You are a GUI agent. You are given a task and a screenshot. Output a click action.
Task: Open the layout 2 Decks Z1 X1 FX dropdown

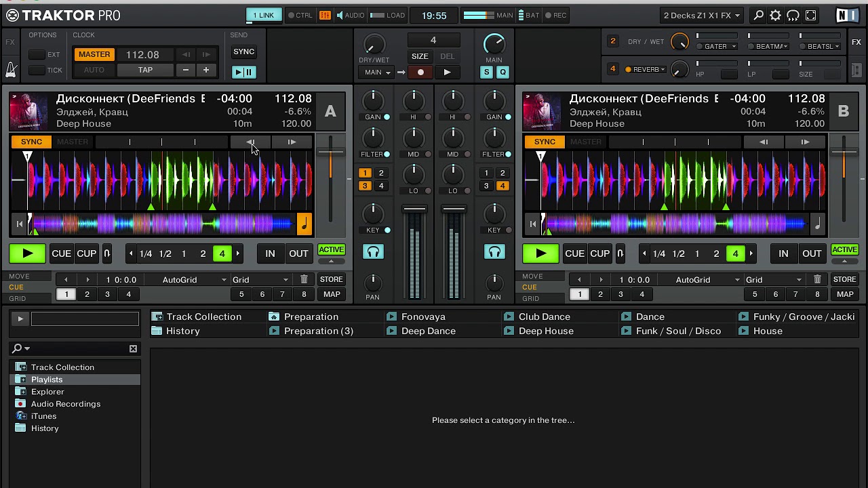[702, 15]
